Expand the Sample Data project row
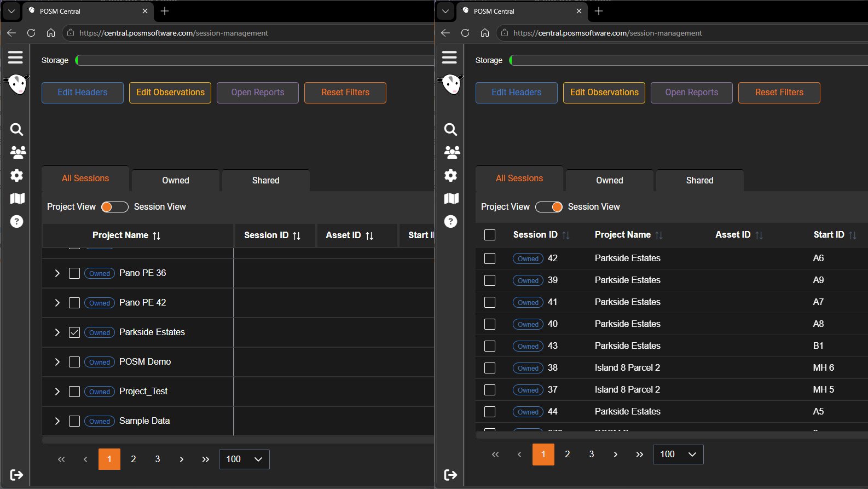This screenshot has height=489, width=868. [57, 421]
